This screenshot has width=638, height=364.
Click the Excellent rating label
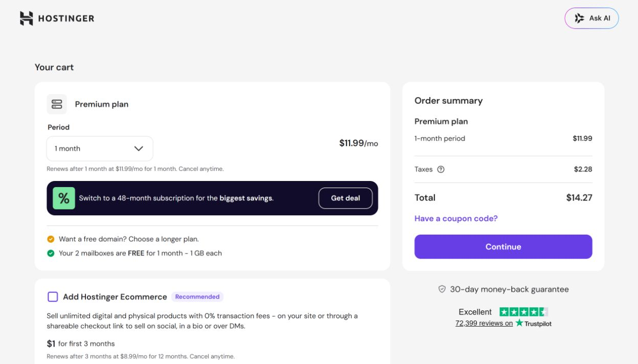475,312
